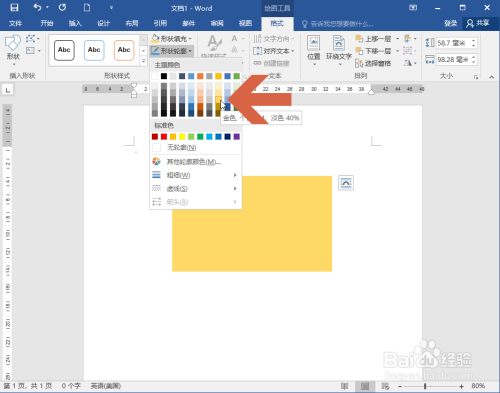The image size is (500, 393).
Task: Click 上移一层 (Bring Forward) button
Action: 374,39
